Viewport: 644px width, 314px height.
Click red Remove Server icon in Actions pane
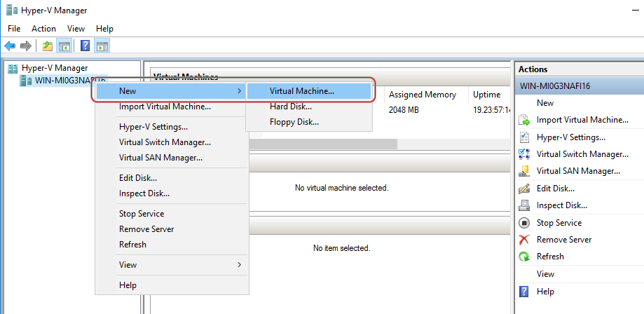pyautogui.click(x=524, y=240)
